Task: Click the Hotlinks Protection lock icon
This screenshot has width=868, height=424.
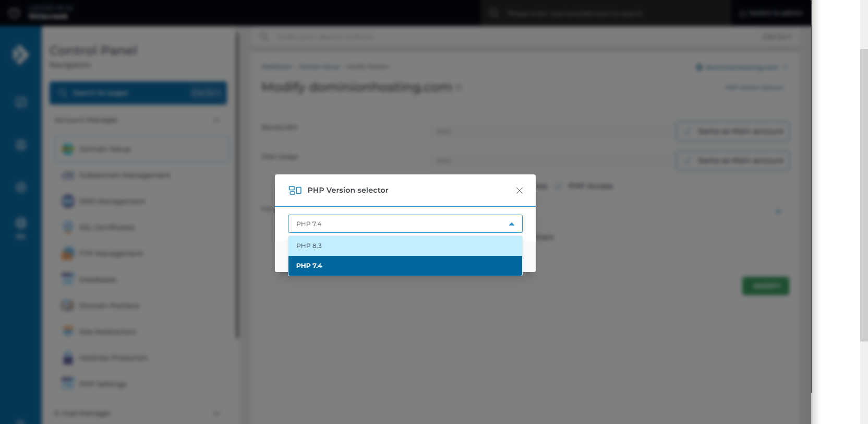Action: pos(68,358)
